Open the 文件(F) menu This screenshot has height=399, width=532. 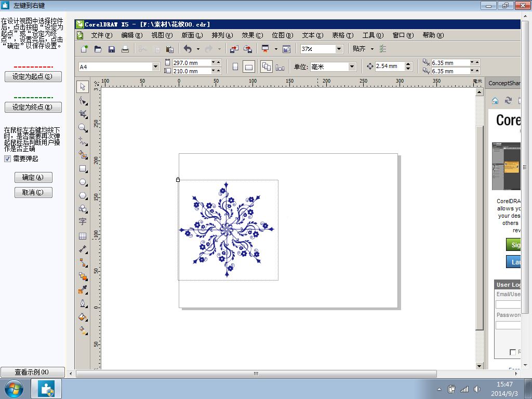coord(101,35)
